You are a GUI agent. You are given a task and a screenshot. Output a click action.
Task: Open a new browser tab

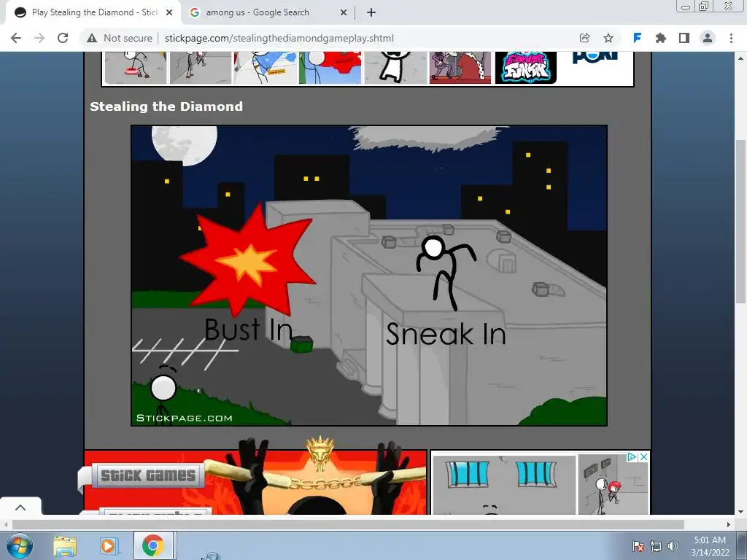click(371, 13)
